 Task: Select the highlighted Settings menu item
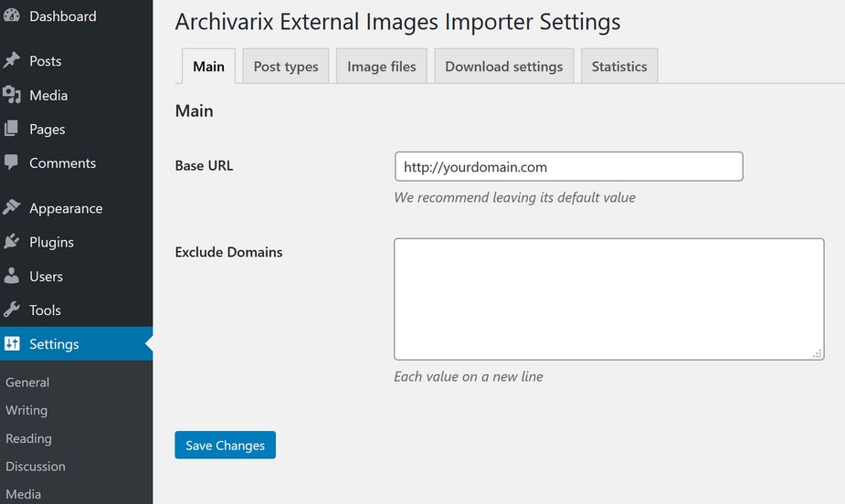click(77, 343)
